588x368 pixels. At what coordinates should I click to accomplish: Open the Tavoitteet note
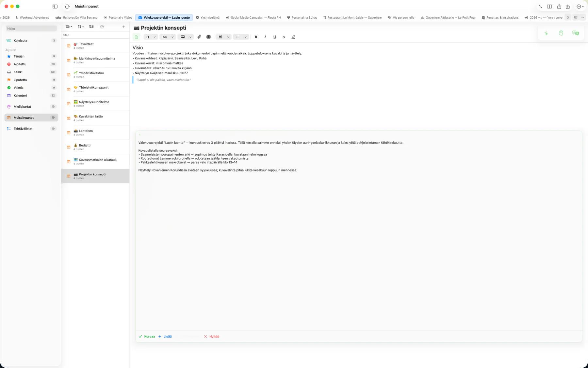pyautogui.click(x=95, y=46)
